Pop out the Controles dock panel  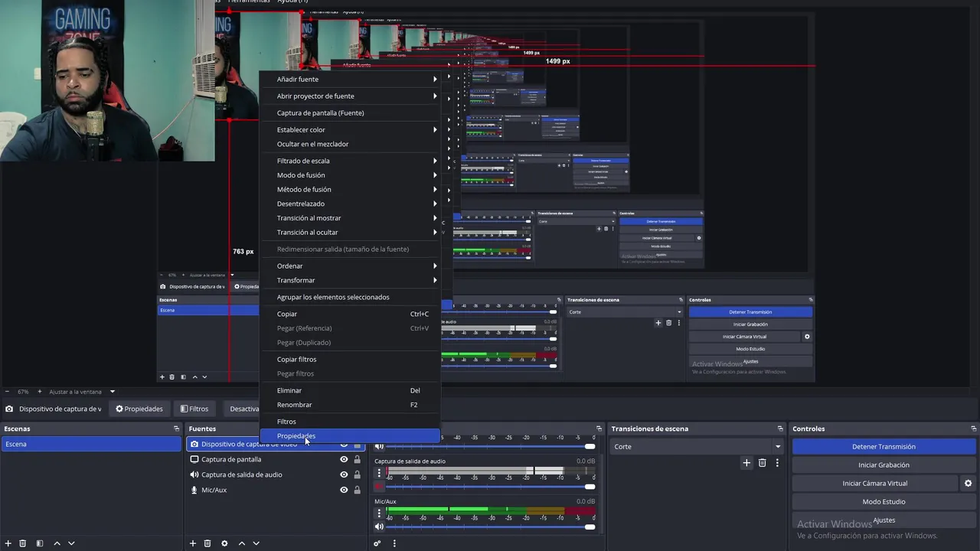pyautogui.click(x=973, y=429)
